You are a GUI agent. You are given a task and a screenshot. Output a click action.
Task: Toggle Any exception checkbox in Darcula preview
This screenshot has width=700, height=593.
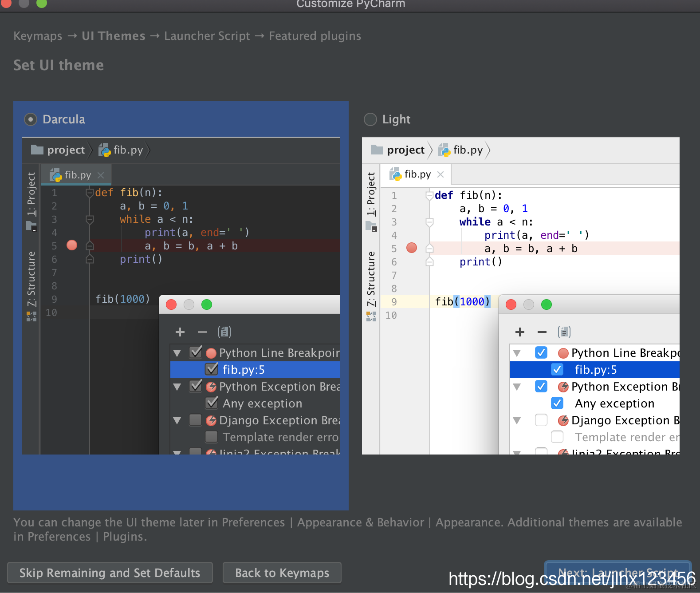212,403
